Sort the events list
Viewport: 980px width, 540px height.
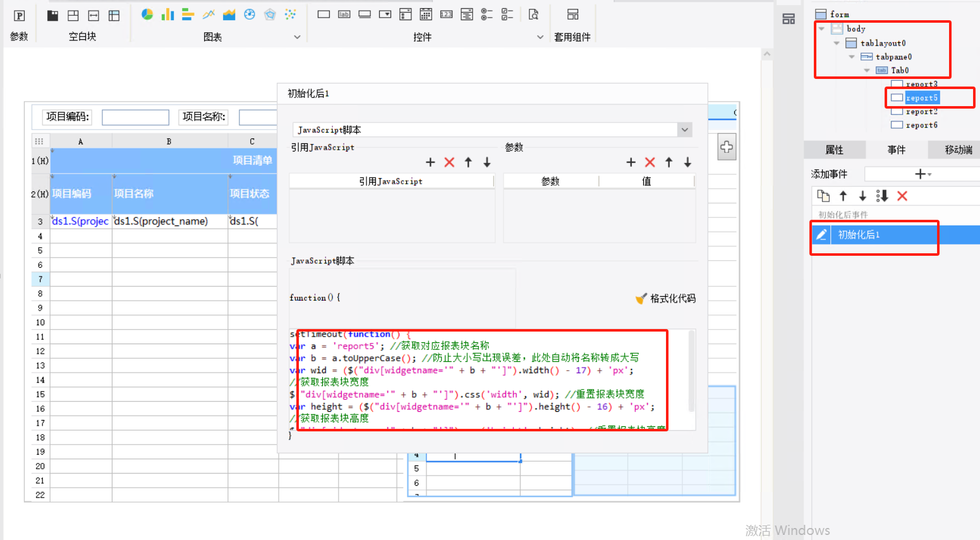(882, 196)
